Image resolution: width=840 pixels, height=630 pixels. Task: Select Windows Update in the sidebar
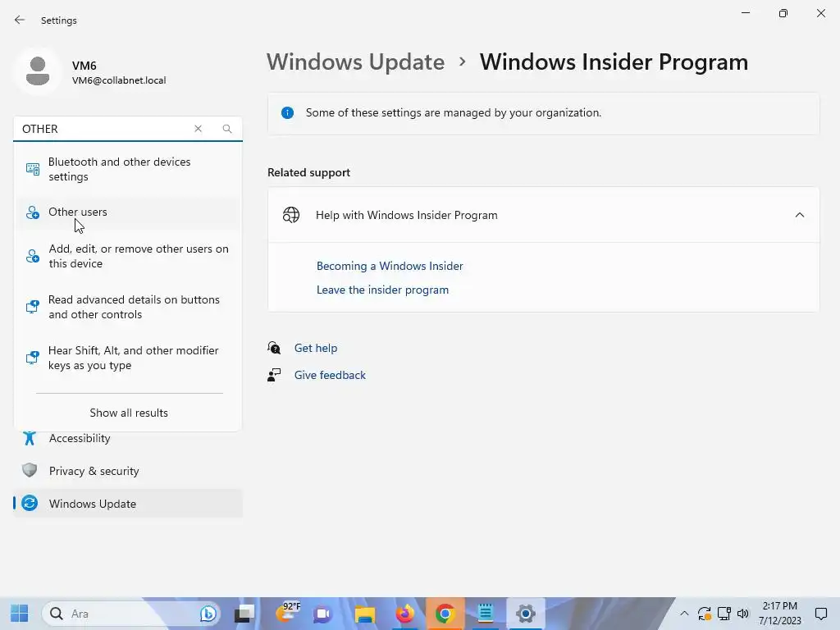127,504
